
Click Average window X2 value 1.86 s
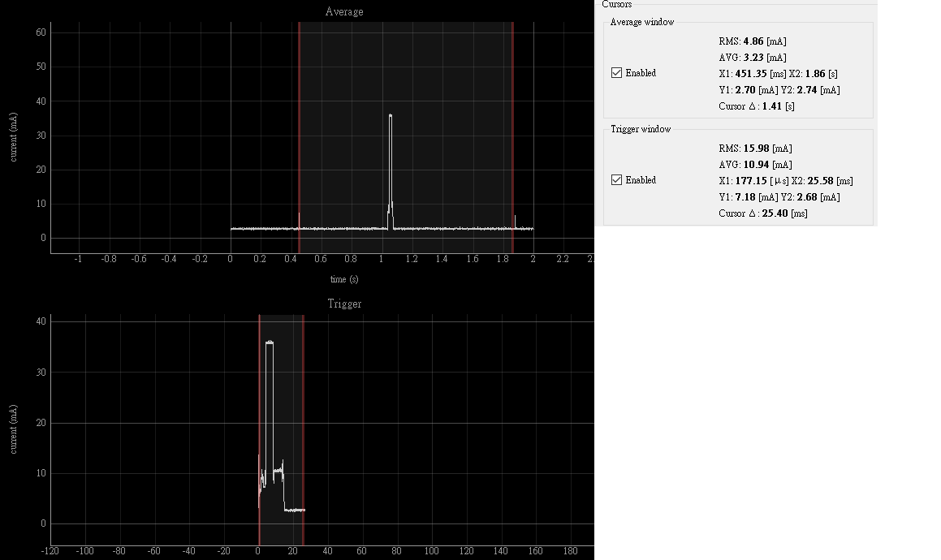click(x=815, y=74)
